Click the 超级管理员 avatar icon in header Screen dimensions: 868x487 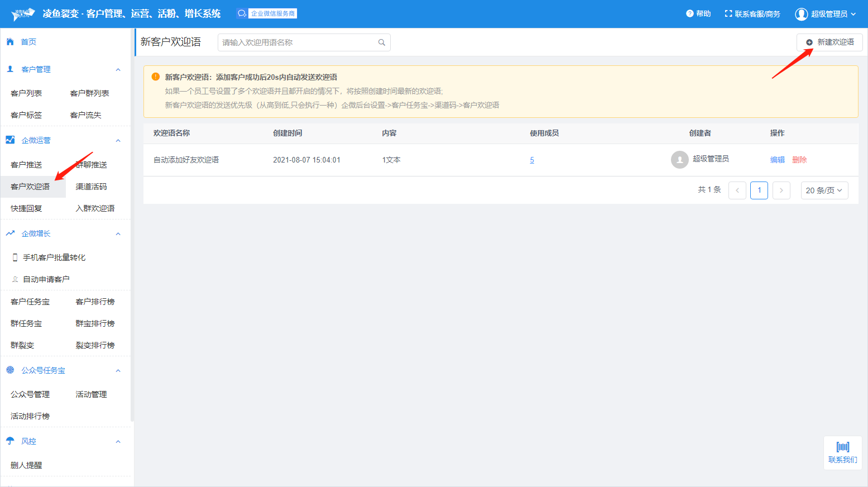(802, 14)
